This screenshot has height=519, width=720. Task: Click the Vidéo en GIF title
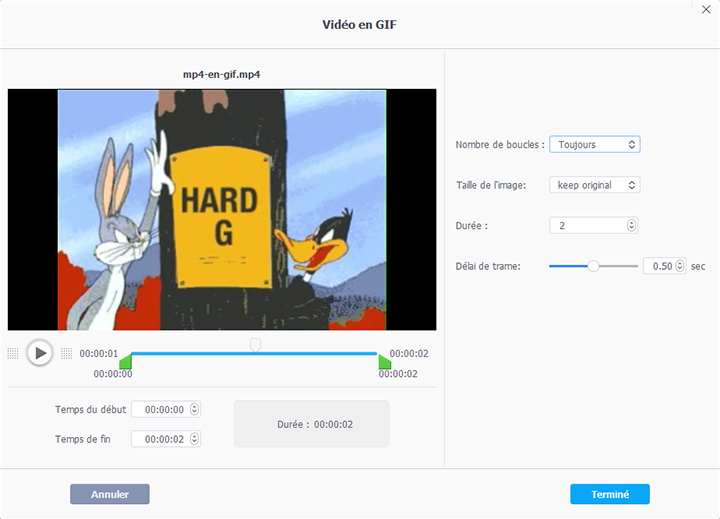[x=360, y=24]
